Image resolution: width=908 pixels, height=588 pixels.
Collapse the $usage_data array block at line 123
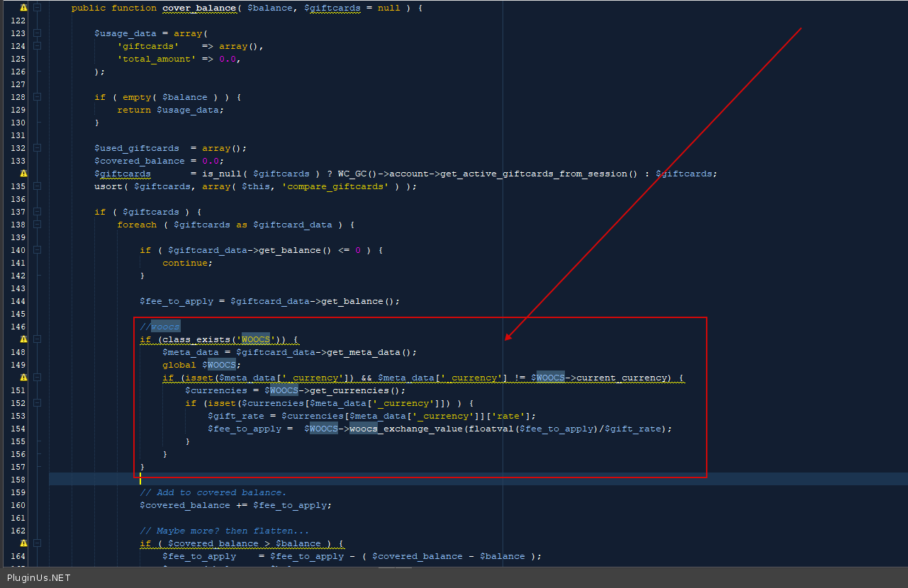click(x=38, y=33)
